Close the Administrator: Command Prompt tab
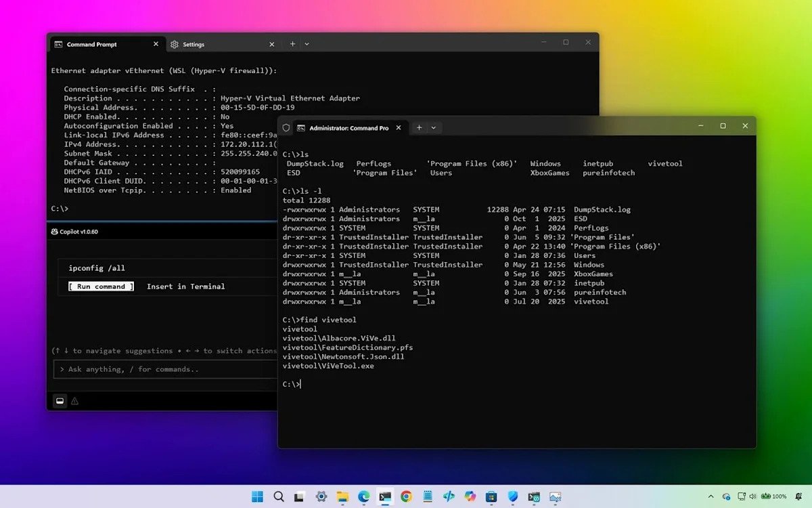 click(x=399, y=127)
